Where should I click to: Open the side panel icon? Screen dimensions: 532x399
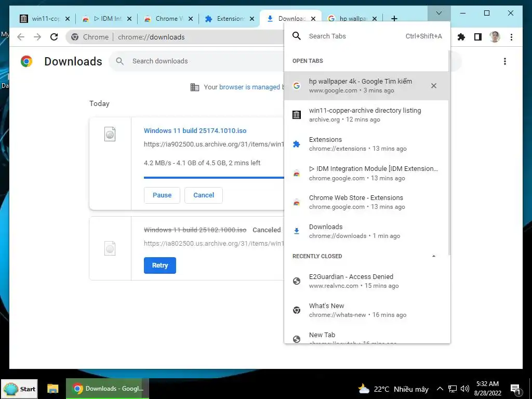[478, 37]
